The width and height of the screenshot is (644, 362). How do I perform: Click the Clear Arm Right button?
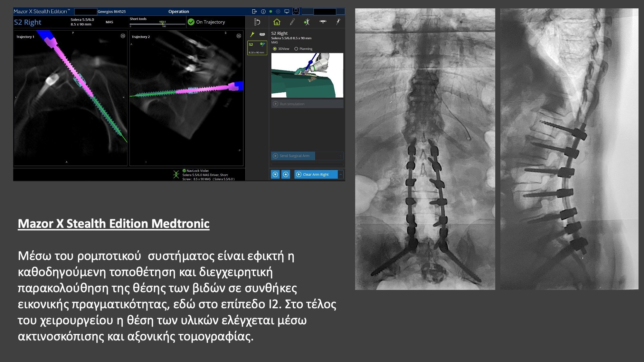(x=316, y=174)
